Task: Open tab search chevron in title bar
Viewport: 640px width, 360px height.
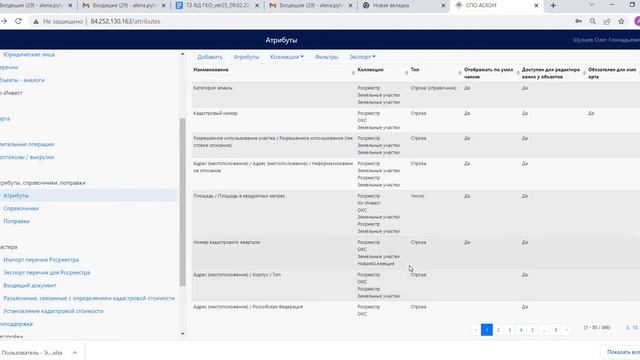Action: click(x=591, y=5)
